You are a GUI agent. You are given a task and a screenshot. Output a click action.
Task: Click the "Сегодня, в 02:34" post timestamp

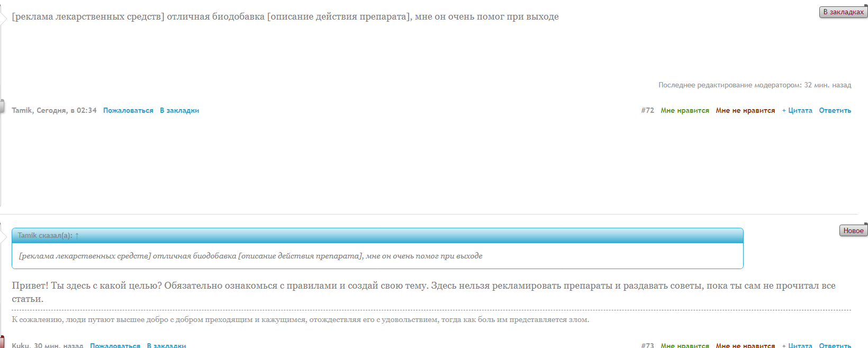(67, 111)
